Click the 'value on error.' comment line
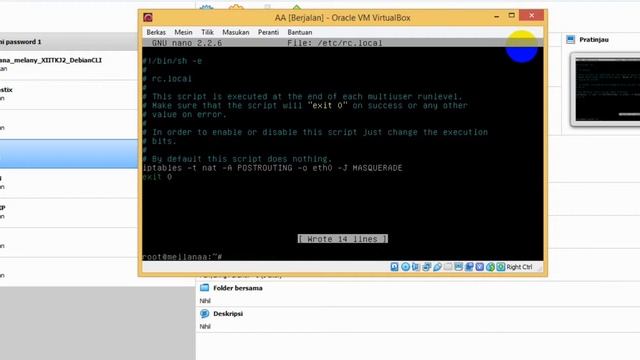 184,115
